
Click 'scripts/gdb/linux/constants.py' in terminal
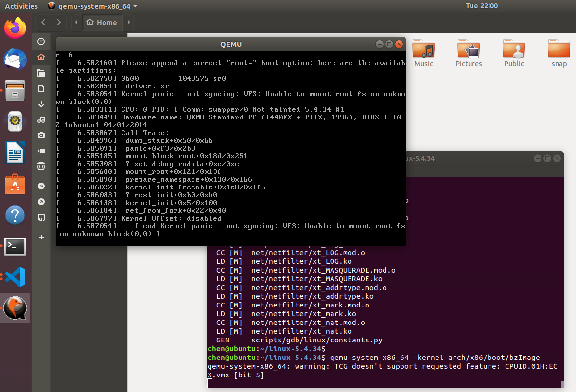(x=316, y=340)
